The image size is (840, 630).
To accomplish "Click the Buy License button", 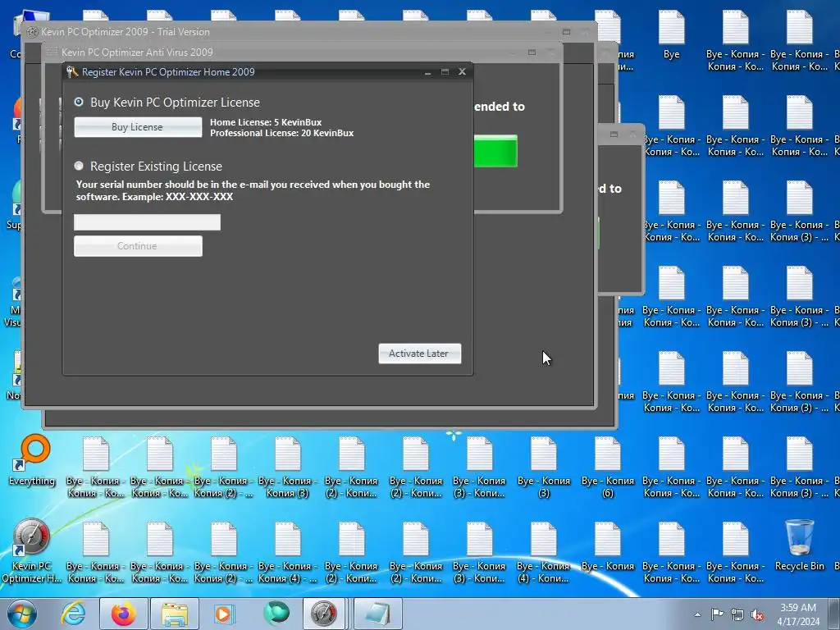I will coord(138,127).
